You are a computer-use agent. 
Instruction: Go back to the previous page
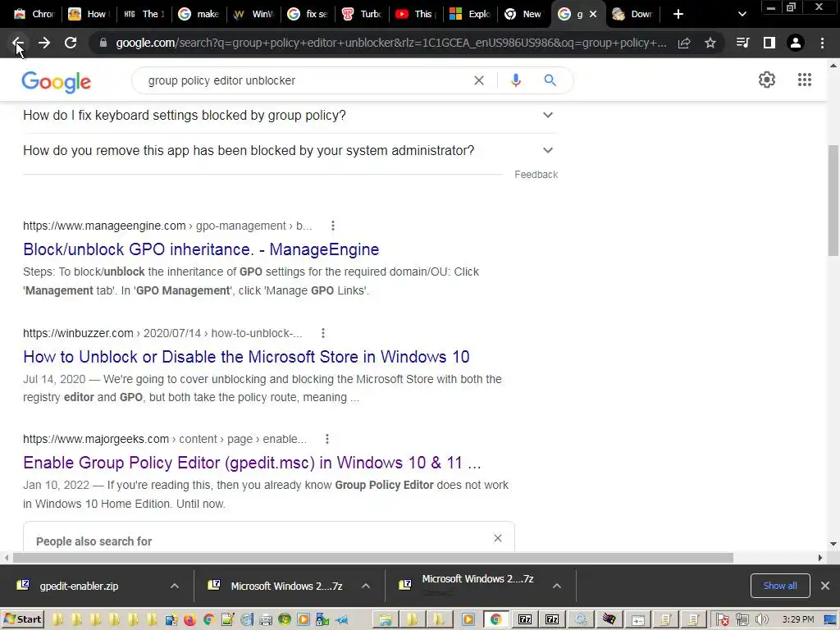point(18,43)
